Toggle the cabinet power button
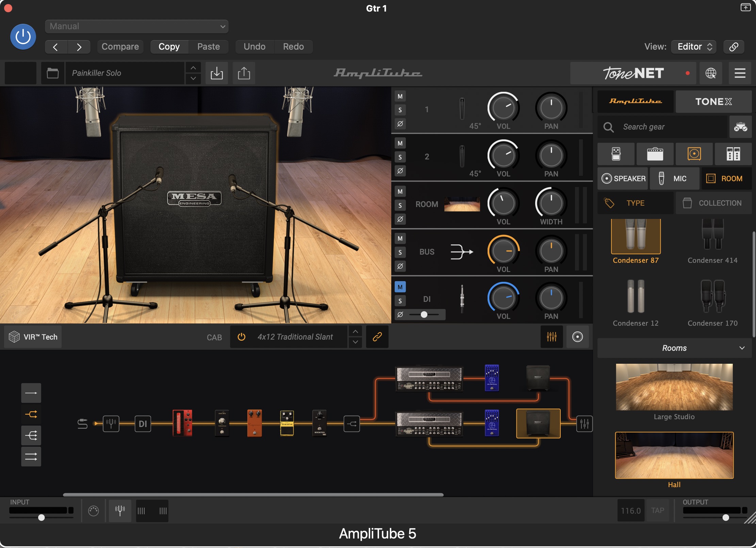The width and height of the screenshot is (756, 548). [x=241, y=337]
